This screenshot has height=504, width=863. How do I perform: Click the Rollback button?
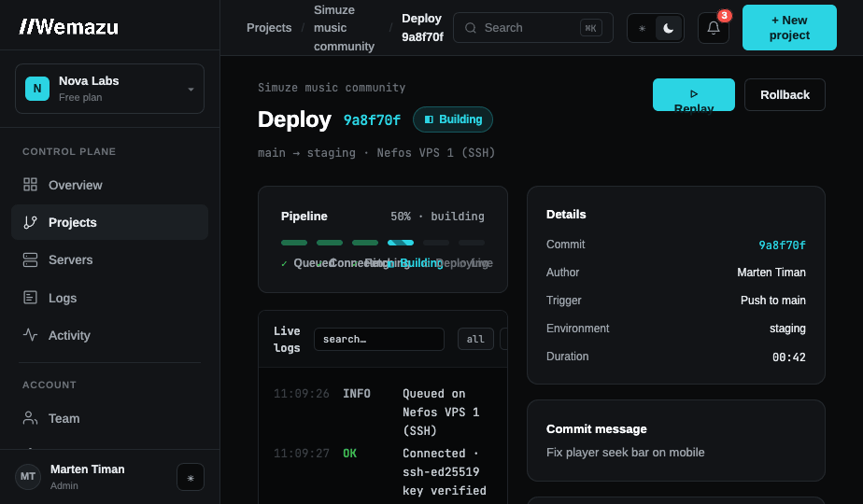pyautogui.click(x=785, y=94)
